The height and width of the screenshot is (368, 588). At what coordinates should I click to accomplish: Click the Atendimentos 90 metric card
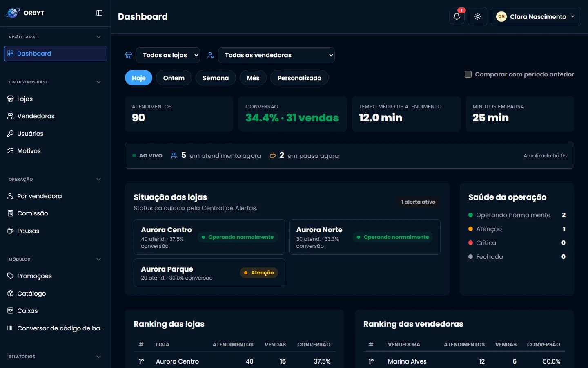pos(179,114)
